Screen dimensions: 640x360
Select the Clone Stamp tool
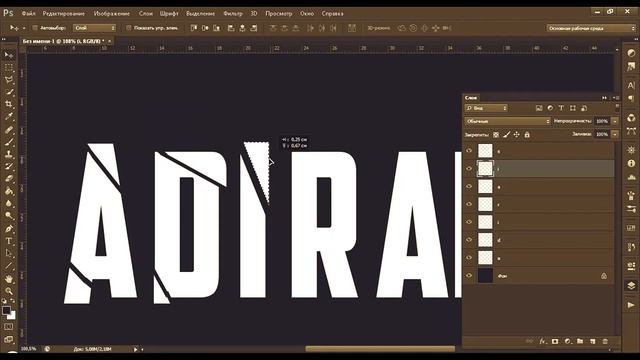9,154
